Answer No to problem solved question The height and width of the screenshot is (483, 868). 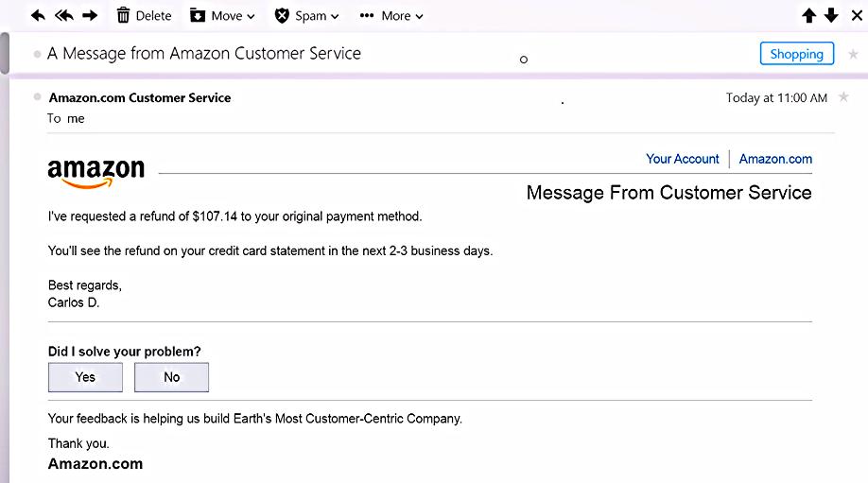coord(171,377)
